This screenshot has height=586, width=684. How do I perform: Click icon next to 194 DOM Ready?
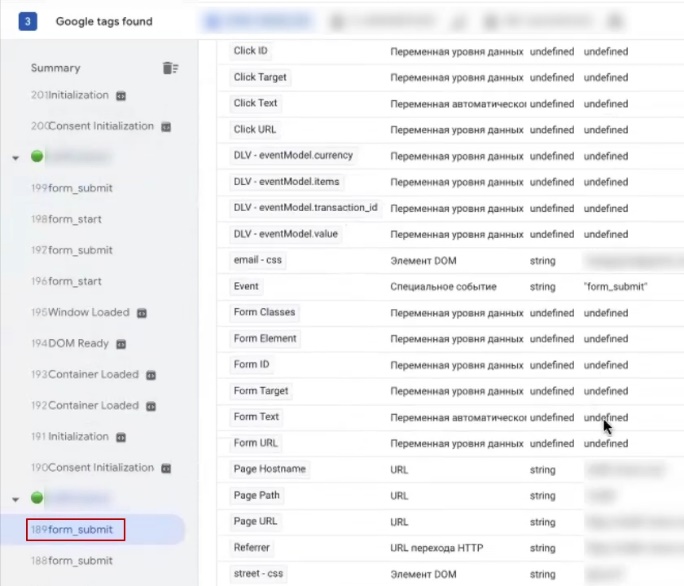(x=121, y=344)
